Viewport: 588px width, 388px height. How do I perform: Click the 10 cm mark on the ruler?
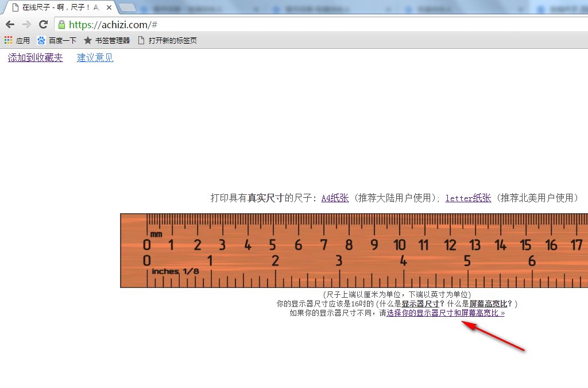point(400,245)
